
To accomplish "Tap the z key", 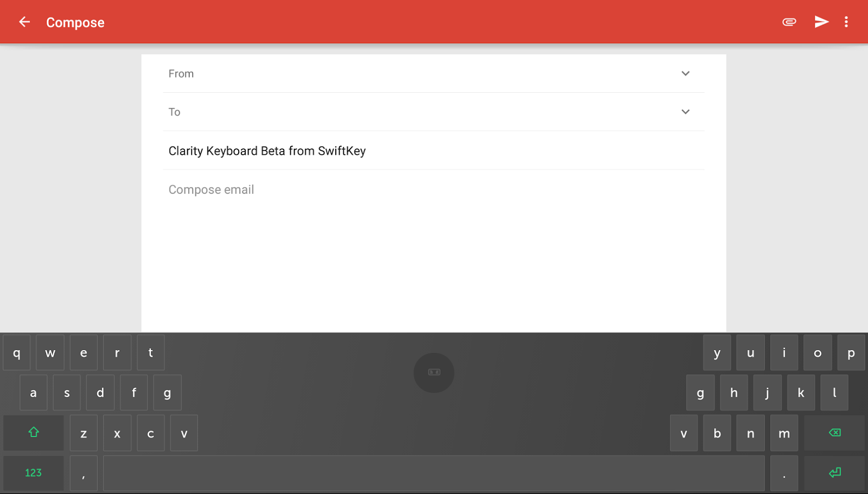I will pos(83,433).
